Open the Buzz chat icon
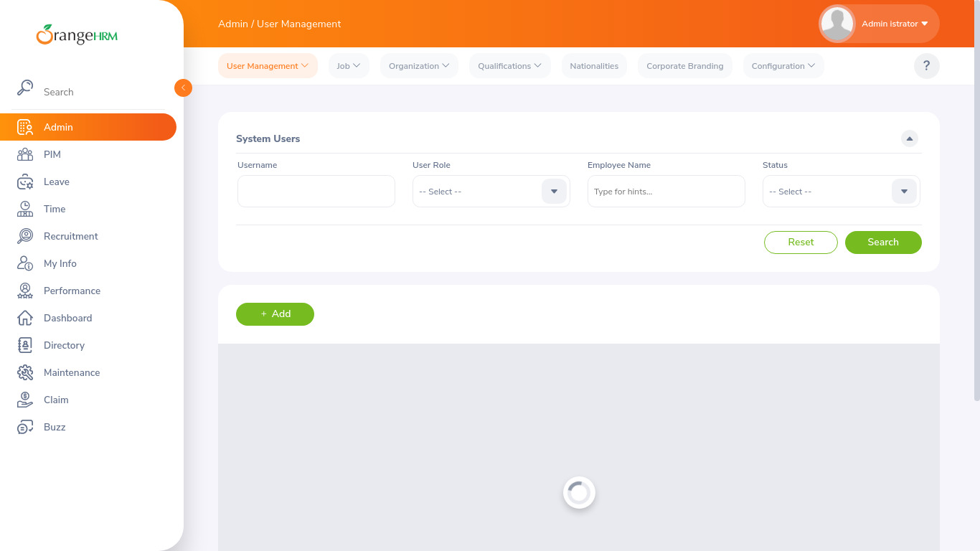The width and height of the screenshot is (980, 551). (x=25, y=427)
